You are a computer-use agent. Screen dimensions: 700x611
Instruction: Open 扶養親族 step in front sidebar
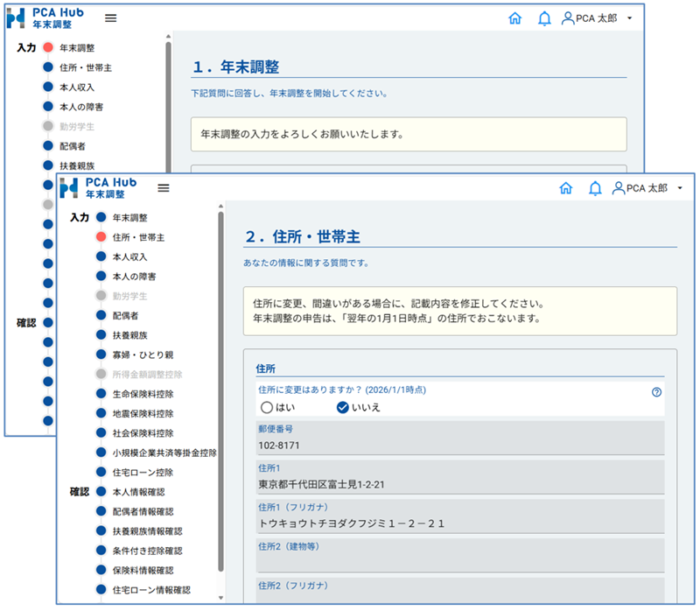129,335
